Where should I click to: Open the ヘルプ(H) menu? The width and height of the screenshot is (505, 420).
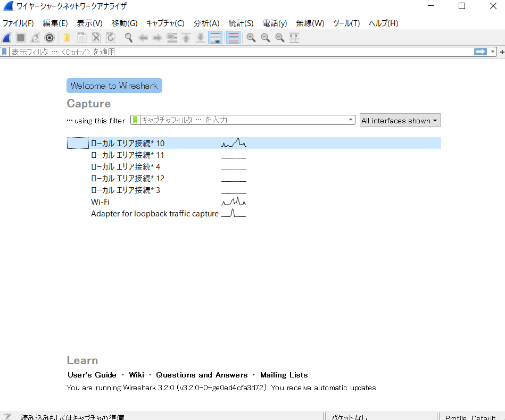(383, 23)
